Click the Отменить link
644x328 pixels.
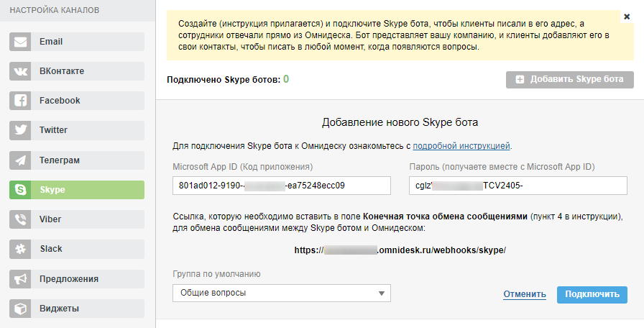point(525,294)
